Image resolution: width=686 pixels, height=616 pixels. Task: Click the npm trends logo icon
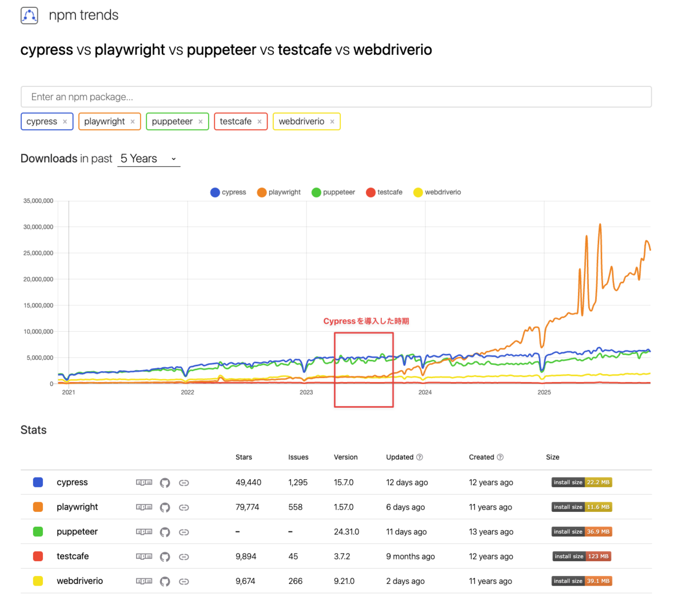point(29,15)
